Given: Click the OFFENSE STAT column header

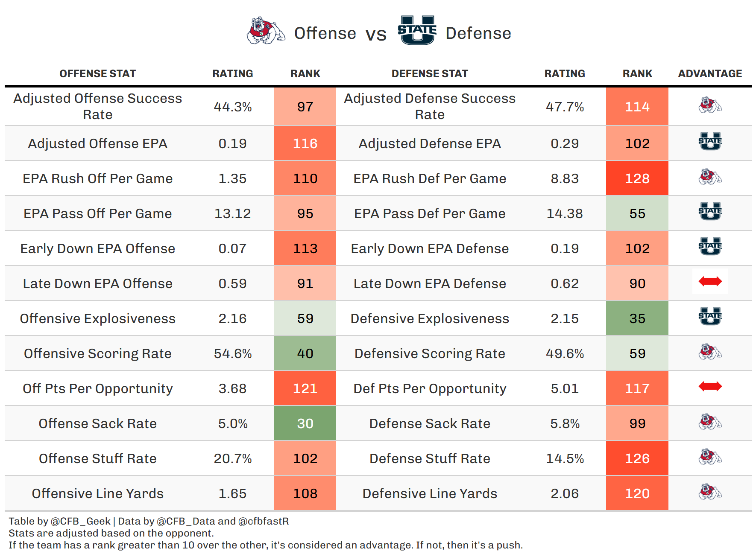Looking at the screenshot, I should [x=97, y=74].
